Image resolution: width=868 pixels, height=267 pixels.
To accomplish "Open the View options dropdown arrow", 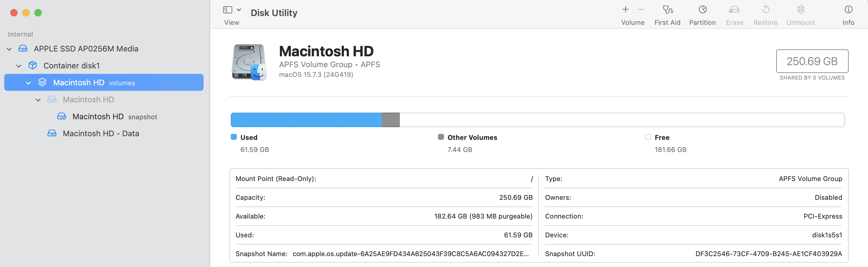I will tap(239, 10).
